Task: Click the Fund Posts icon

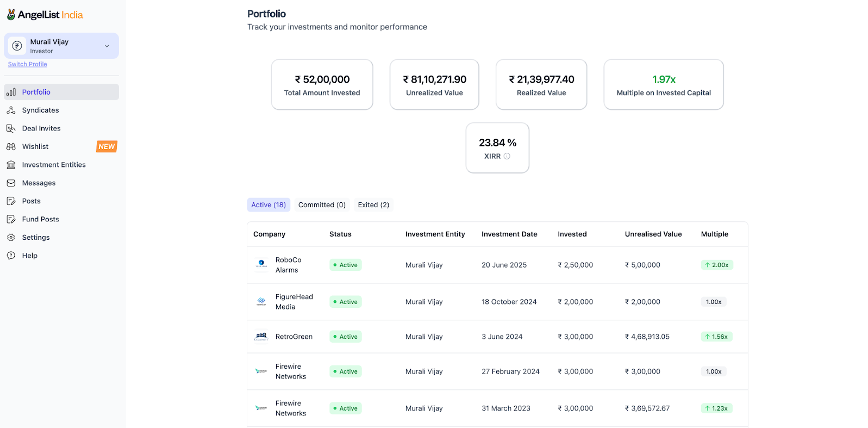Action: coord(11,219)
